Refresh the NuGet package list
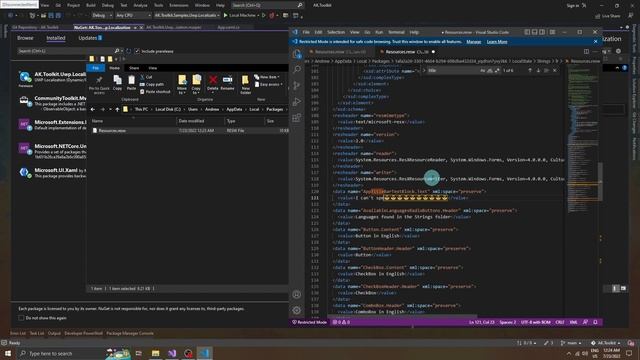This screenshot has height=360, width=640. pyautogui.click(x=129, y=51)
